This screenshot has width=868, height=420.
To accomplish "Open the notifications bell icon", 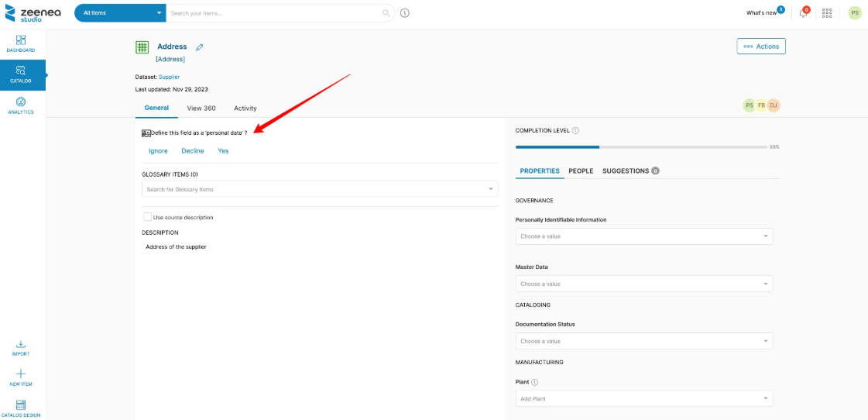I will coord(804,13).
